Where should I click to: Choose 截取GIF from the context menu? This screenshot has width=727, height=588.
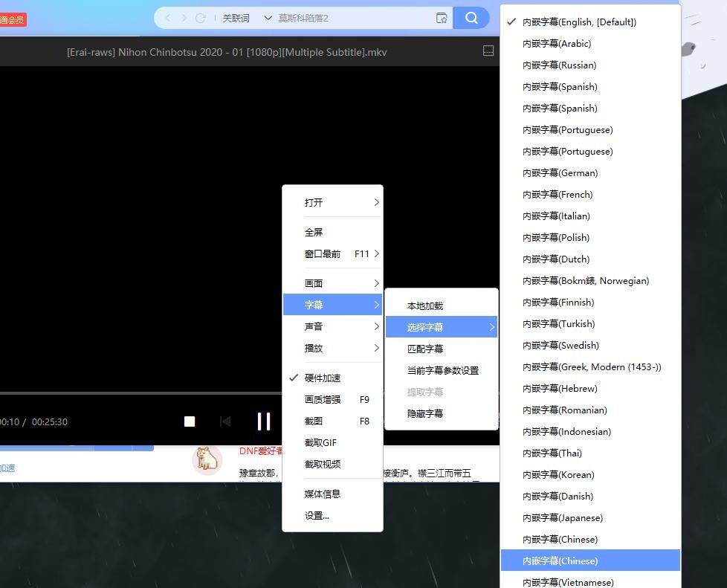click(x=320, y=442)
